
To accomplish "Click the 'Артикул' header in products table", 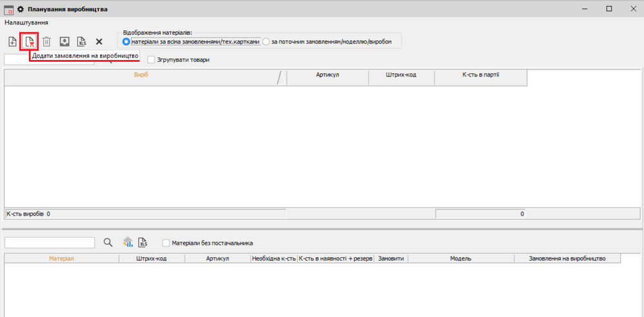I will click(327, 75).
